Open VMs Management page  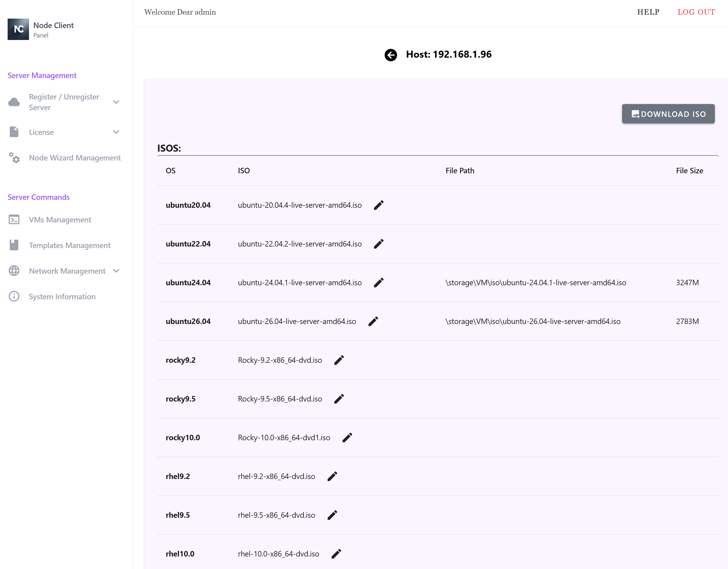tap(60, 220)
